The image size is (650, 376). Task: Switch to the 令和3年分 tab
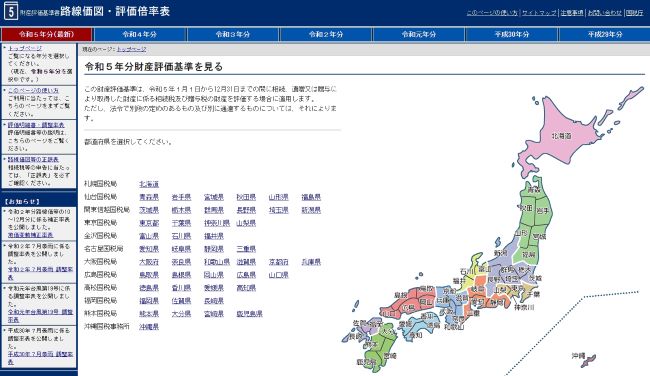click(233, 34)
